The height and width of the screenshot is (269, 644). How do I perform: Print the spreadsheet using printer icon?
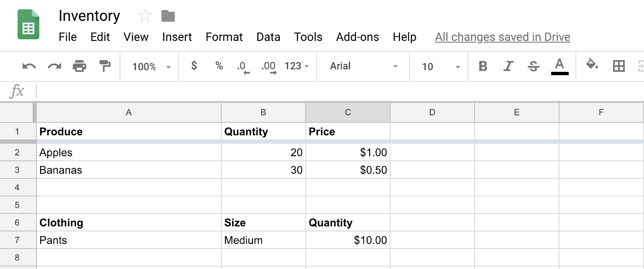[79, 66]
